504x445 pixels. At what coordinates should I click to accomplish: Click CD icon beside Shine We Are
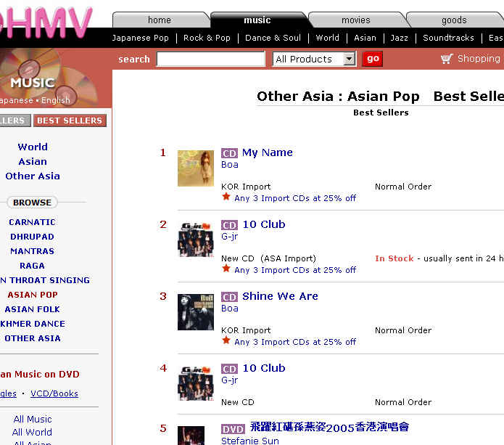coord(229,297)
